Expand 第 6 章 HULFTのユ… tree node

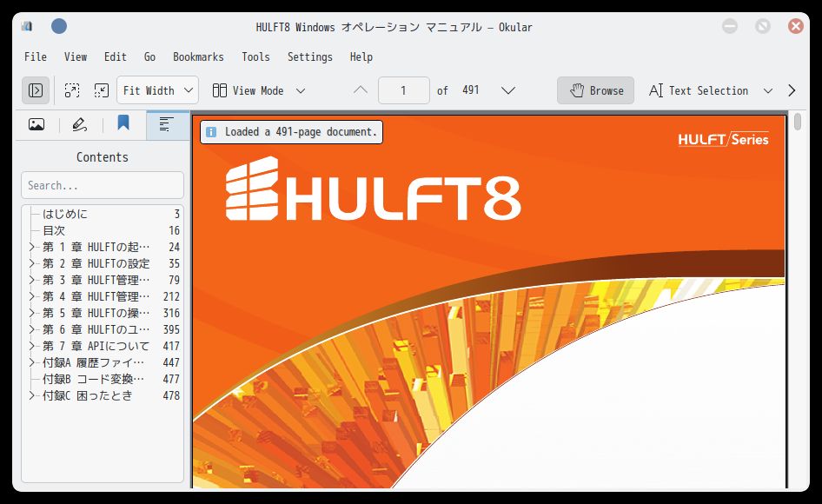(31, 329)
